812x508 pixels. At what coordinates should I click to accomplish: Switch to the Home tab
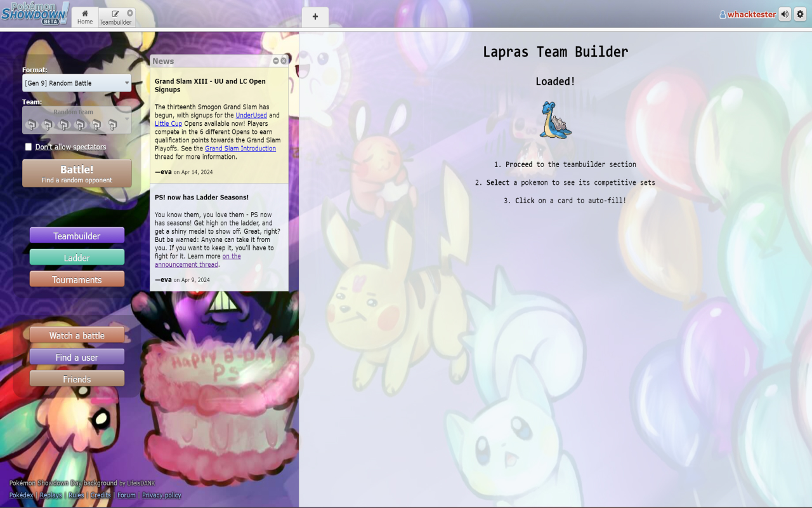click(84, 17)
